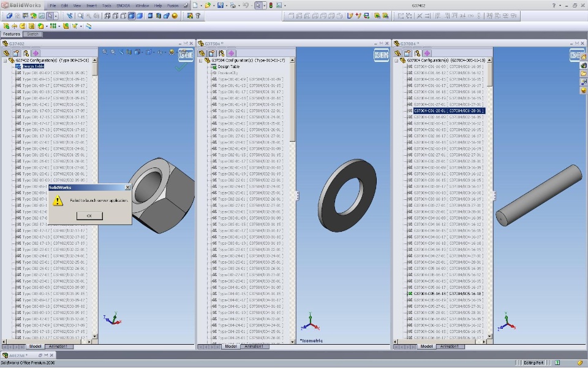Click the G37504 tree vertical scrollbar thumb
This screenshot has width=588, height=368.
(293, 102)
